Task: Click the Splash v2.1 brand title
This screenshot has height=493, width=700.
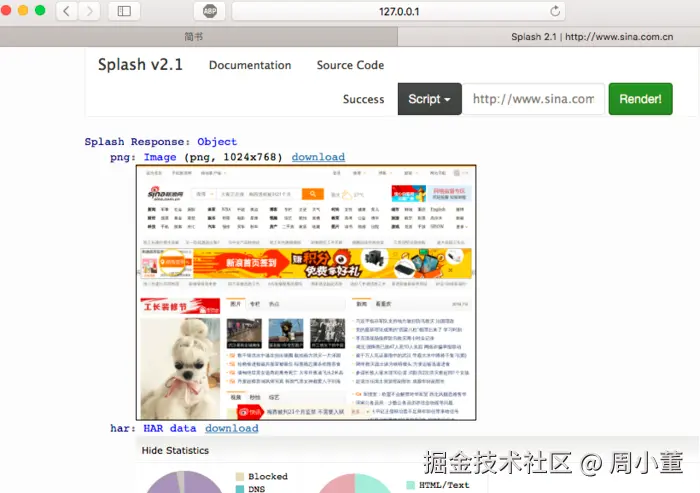Action: click(140, 65)
